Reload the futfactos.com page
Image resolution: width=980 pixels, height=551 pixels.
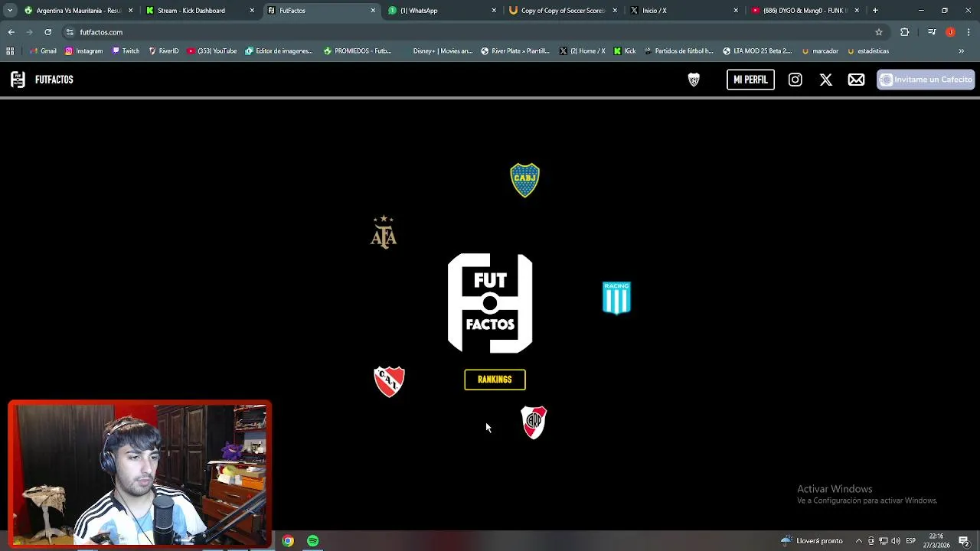47,32
